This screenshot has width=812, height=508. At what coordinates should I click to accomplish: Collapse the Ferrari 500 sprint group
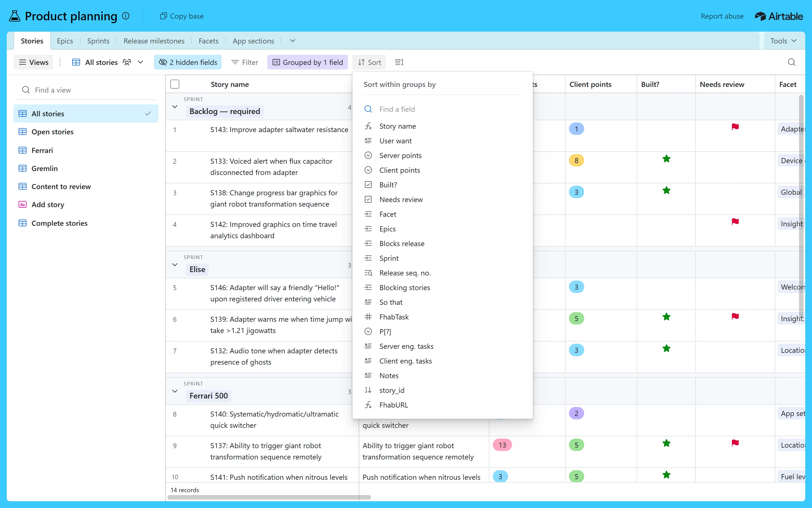point(175,391)
